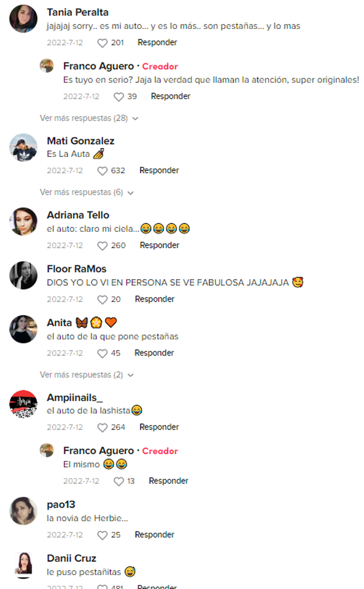Like Ampiinails_ lashista comment
The width and height of the screenshot is (364, 589).
coord(102,427)
